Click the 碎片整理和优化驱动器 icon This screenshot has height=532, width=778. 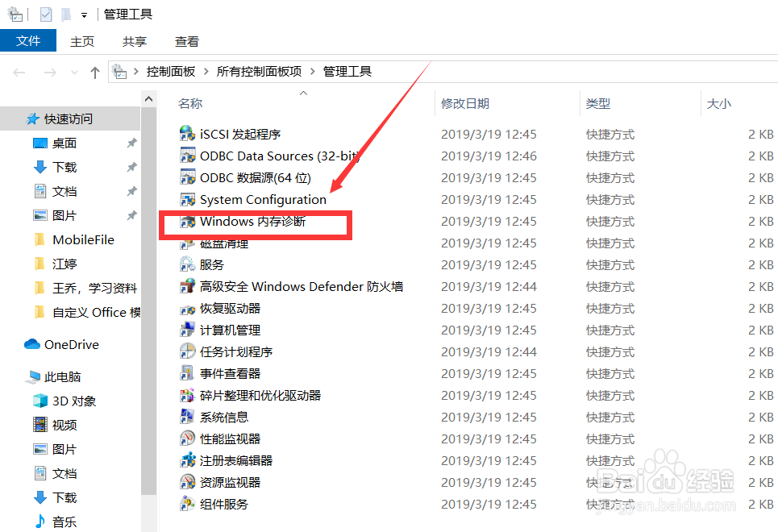point(187,395)
